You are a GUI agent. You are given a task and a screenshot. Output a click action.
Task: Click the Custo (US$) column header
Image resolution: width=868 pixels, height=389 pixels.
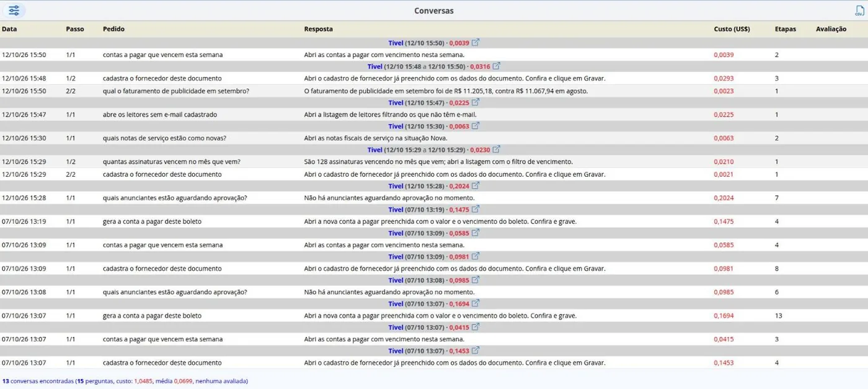[x=732, y=29]
